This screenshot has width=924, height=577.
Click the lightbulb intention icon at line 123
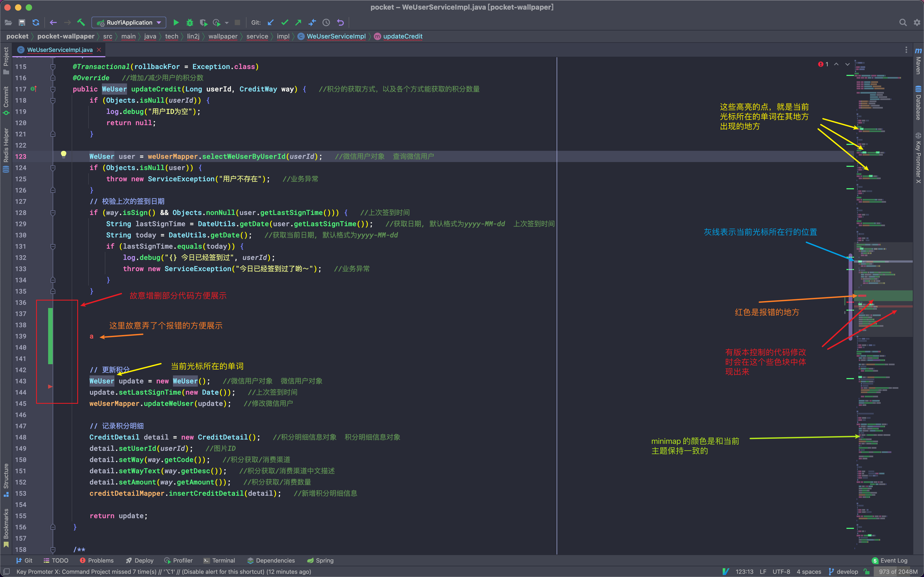click(x=63, y=155)
